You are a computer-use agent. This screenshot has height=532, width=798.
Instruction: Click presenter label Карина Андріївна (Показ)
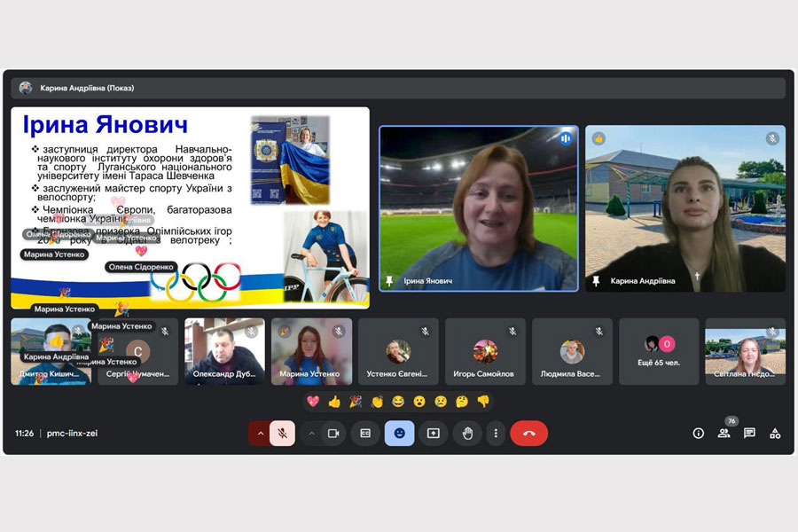87,88
